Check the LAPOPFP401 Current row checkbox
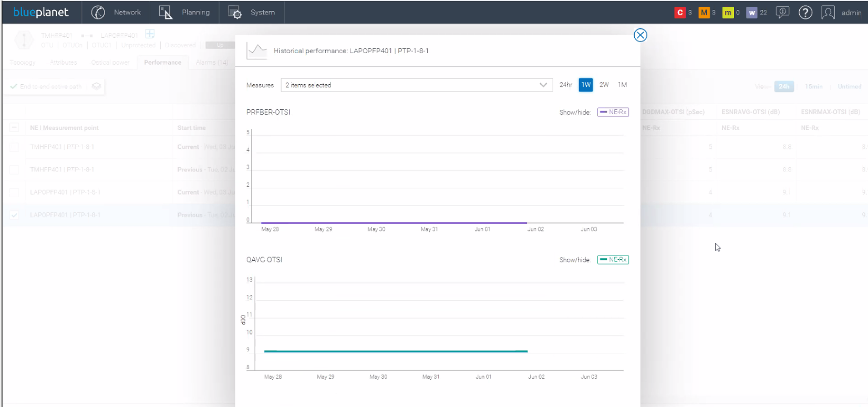 14,192
